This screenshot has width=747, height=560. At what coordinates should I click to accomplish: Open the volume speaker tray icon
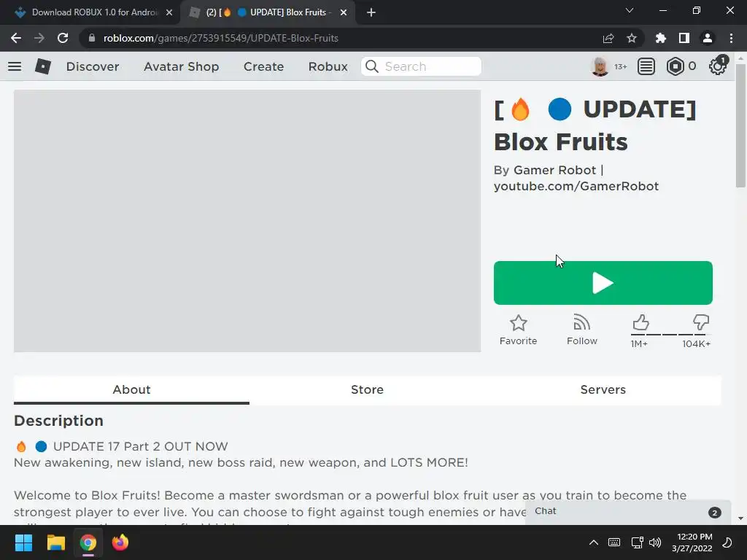click(655, 542)
